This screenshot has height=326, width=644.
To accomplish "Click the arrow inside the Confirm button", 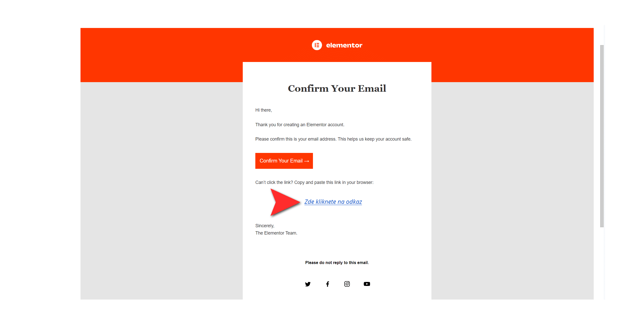I will (x=306, y=161).
